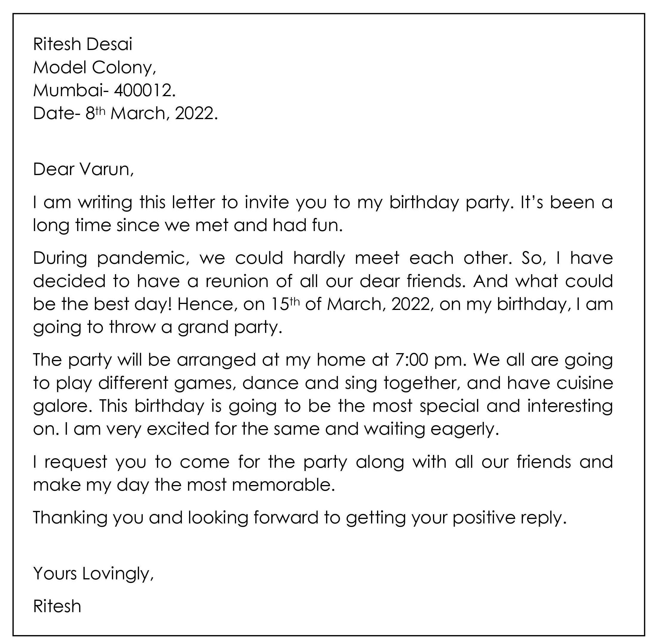
Task: Click the line starting 'I request you to come'
Action: [322, 462]
